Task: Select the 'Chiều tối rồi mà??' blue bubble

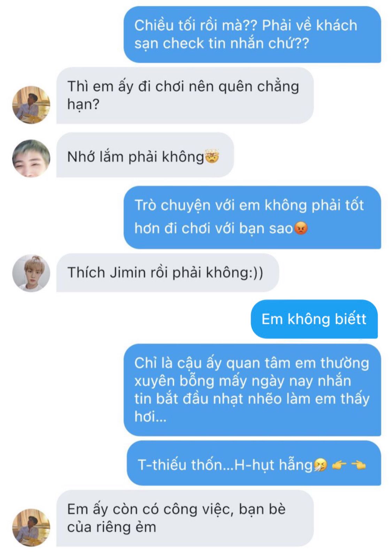Action: coord(252,34)
